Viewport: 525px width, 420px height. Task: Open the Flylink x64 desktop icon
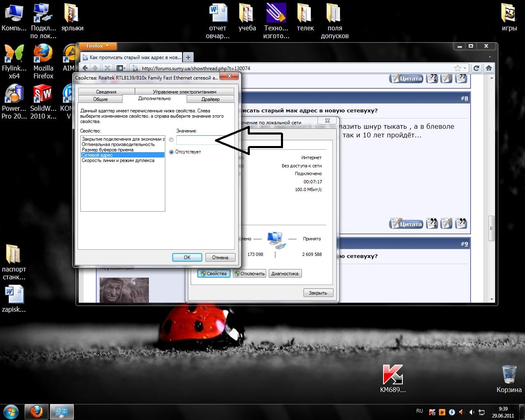pyautogui.click(x=14, y=54)
